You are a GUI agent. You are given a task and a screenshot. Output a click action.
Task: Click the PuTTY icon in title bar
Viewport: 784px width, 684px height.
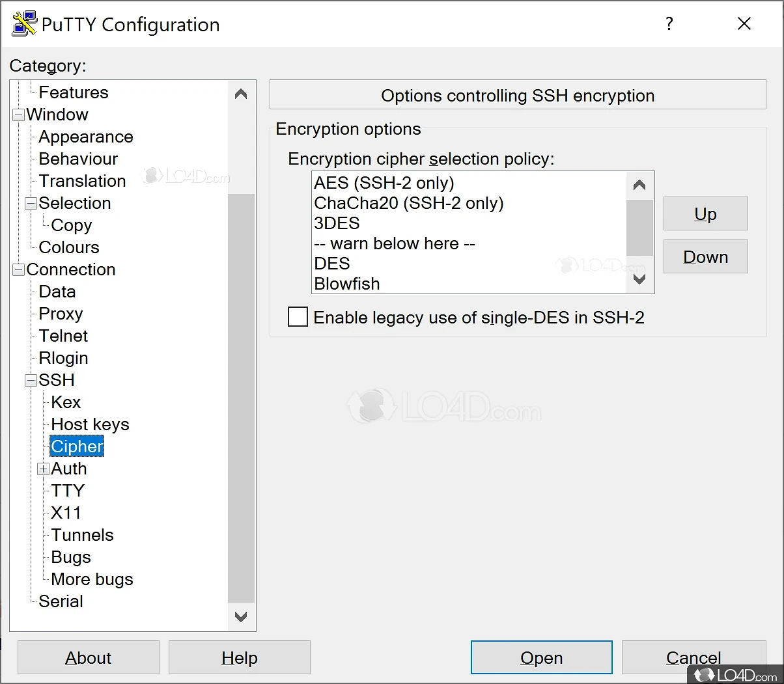[x=24, y=24]
